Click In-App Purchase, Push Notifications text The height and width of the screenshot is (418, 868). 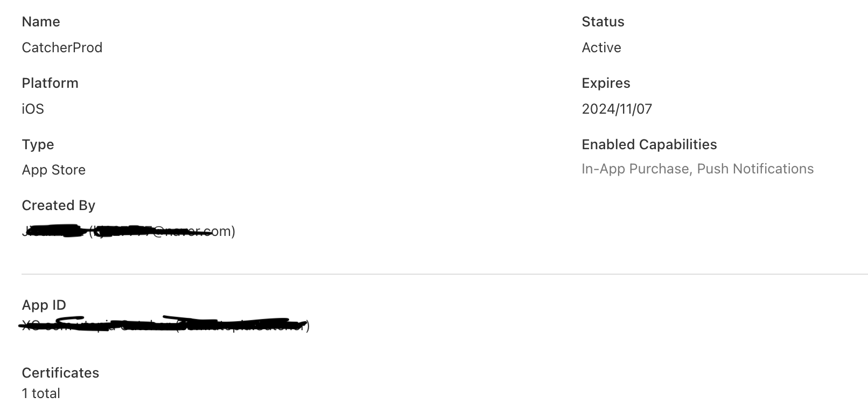click(x=698, y=169)
